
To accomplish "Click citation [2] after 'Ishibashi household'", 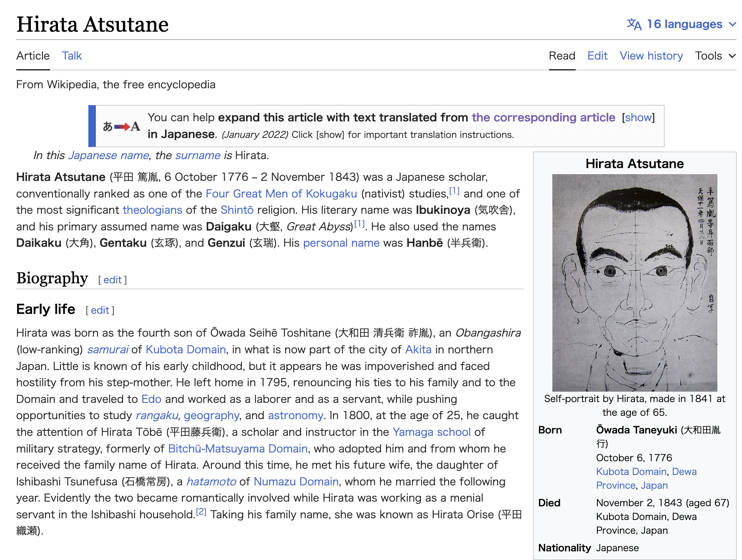I will point(201,512).
